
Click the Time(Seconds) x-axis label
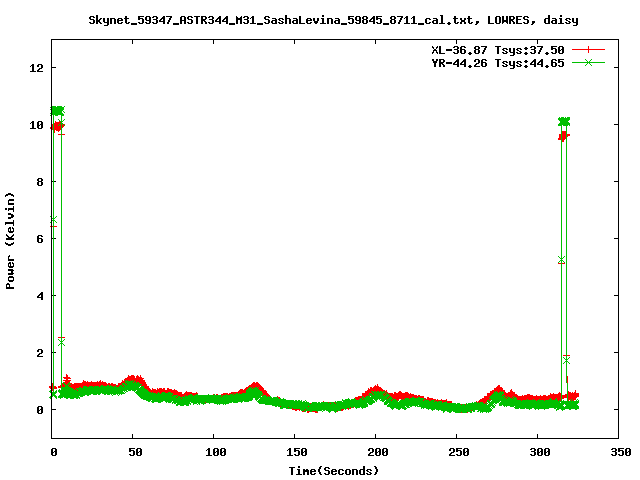[x=333, y=471]
